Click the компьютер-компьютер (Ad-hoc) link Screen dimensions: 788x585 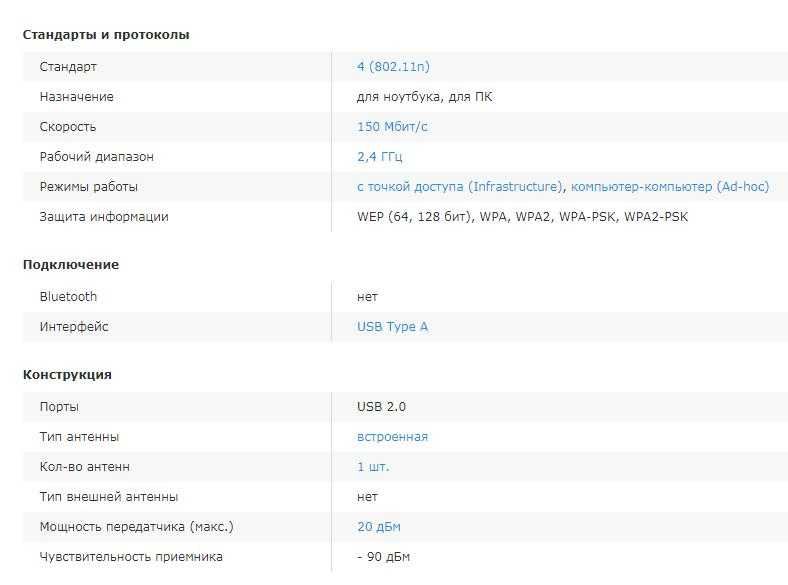(x=669, y=187)
